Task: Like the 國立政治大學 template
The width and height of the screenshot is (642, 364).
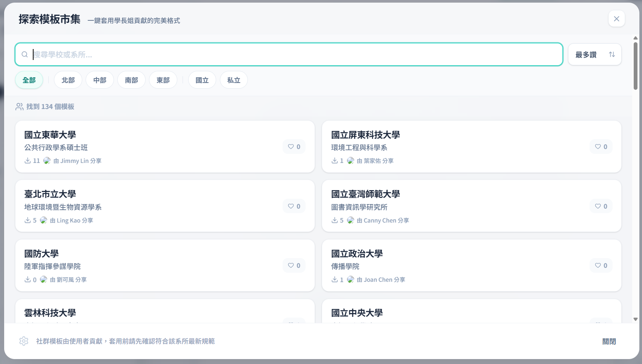Action: pyautogui.click(x=601, y=266)
